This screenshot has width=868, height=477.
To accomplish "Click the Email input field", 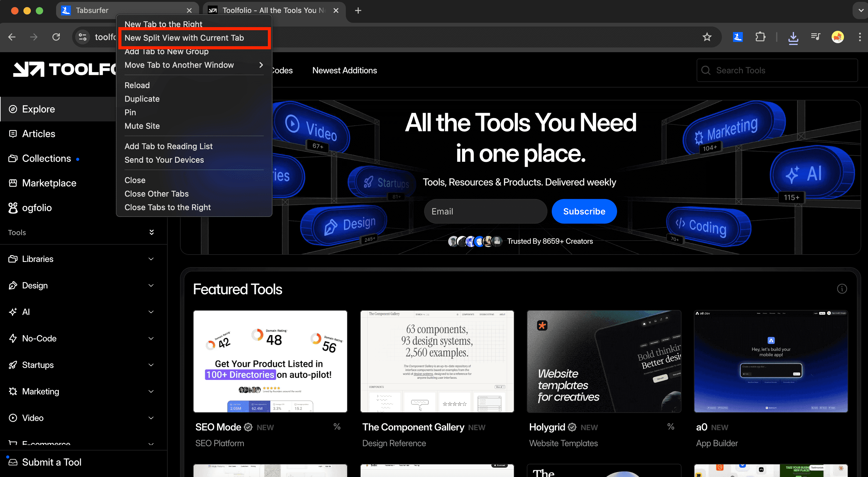I will click(x=485, y=212).
